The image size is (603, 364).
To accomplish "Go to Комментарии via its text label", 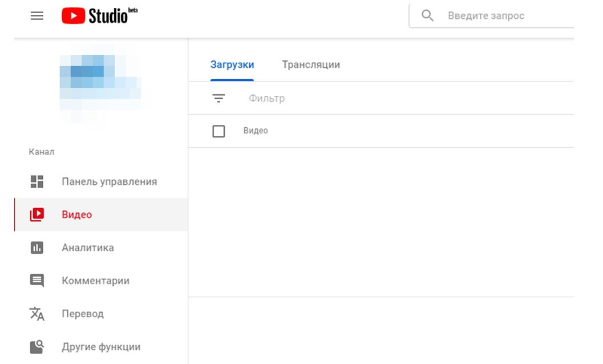I will (96, 281).
